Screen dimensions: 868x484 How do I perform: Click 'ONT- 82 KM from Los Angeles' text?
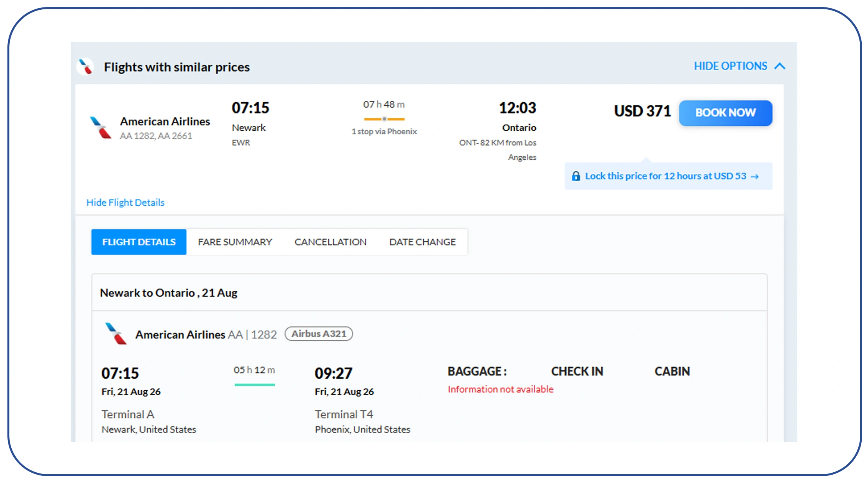point(498,150)
